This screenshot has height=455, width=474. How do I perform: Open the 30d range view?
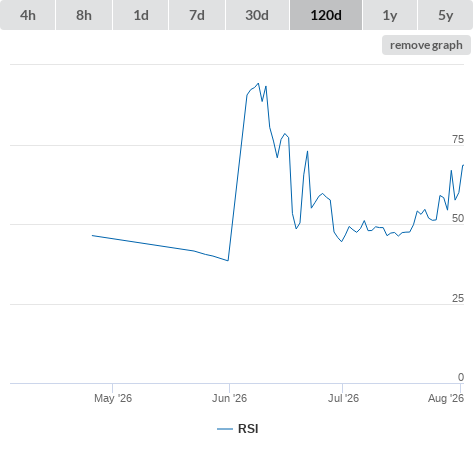(x=257, y=15)
